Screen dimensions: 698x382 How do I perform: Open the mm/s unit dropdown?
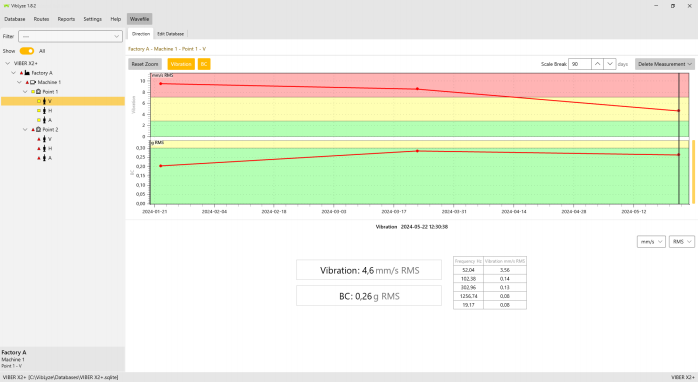tap(651, 241)
